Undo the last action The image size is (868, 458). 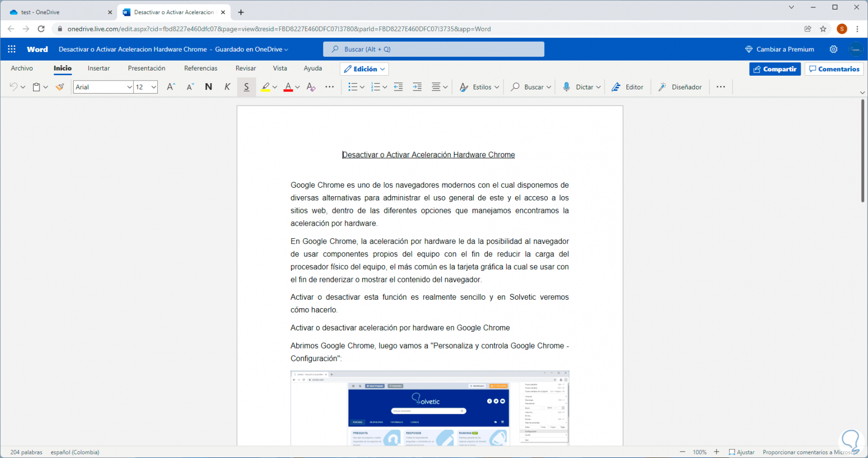13,87
